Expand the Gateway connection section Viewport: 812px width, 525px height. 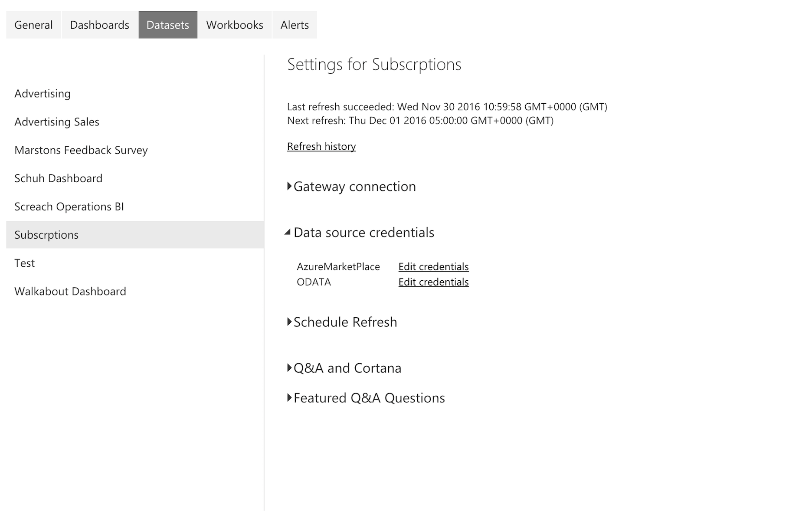pos(351,187)
